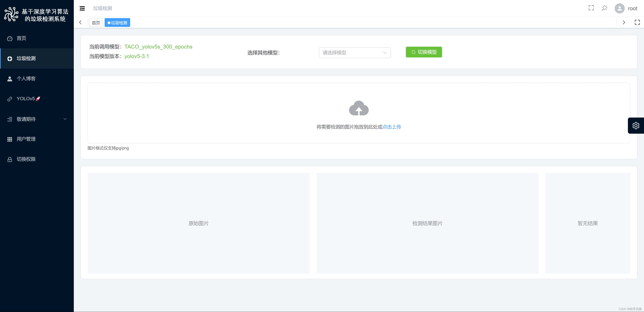The width and height of the screenshot is (644, 312).
Task: Click the 原始图片 placeholder panel
Action: [199, 223]
